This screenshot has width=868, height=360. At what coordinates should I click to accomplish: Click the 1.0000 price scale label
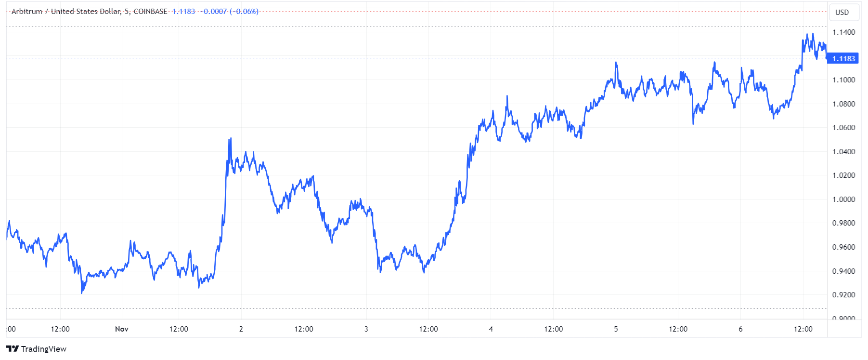[843, 200]
